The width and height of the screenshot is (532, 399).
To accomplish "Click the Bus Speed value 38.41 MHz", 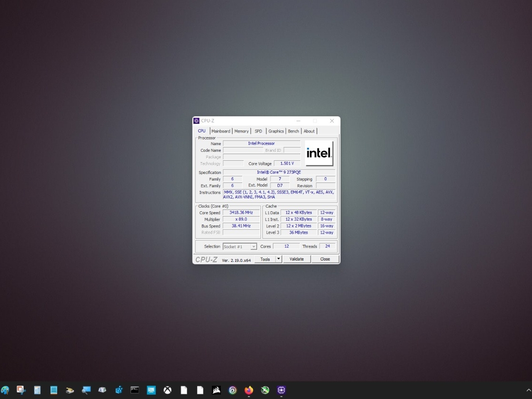I will point(241,226).
